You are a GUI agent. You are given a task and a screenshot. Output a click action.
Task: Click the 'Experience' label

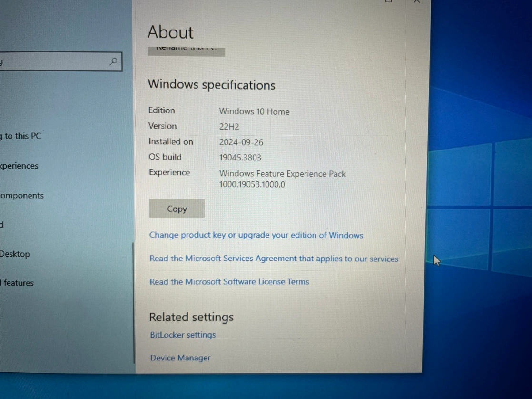169,172
